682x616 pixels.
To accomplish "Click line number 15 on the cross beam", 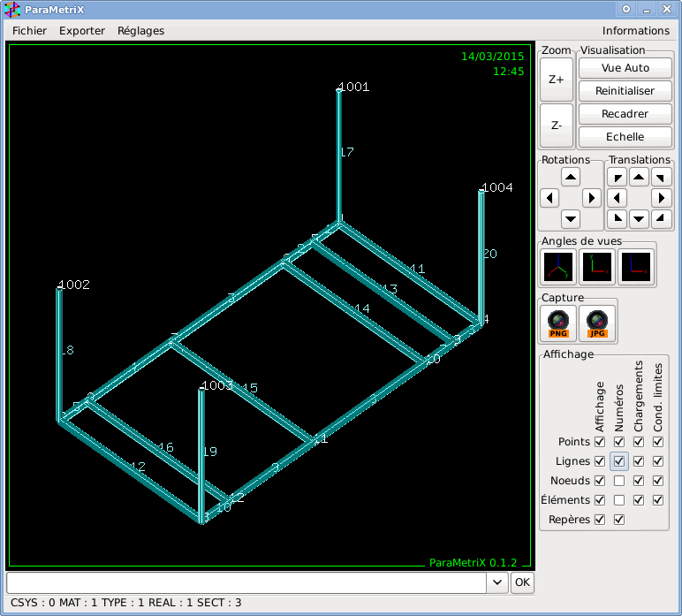I will (x=250, y=388).
